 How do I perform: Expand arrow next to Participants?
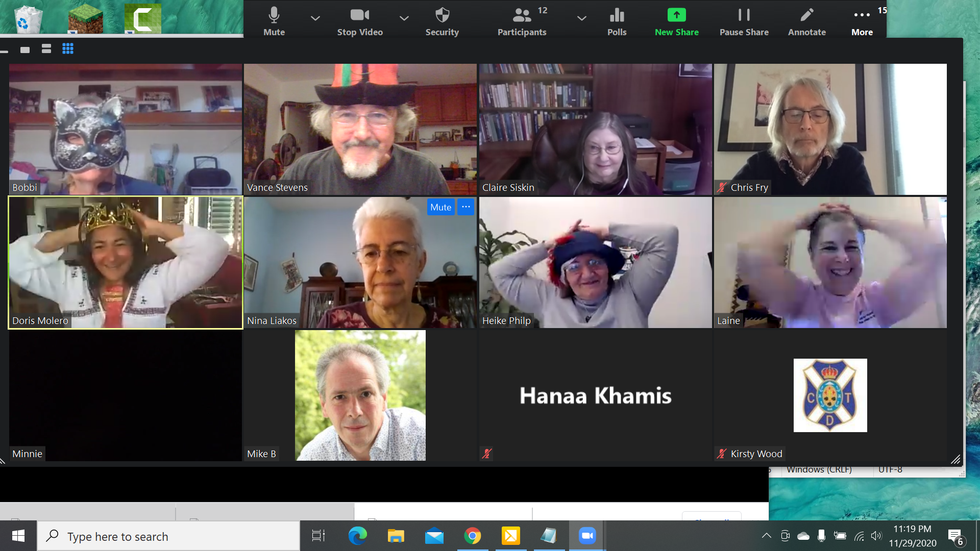click(x=581, y=18)
